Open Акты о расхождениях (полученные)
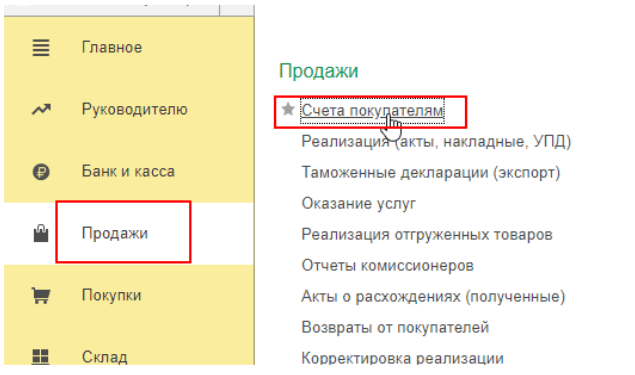 click(433, 296)
